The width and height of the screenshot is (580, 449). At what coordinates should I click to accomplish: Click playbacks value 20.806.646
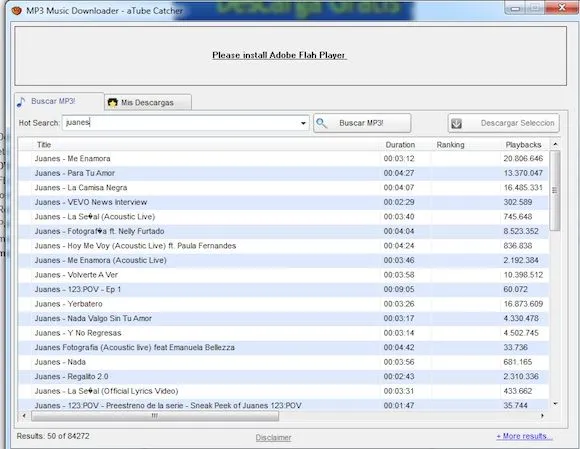point(523,159)
